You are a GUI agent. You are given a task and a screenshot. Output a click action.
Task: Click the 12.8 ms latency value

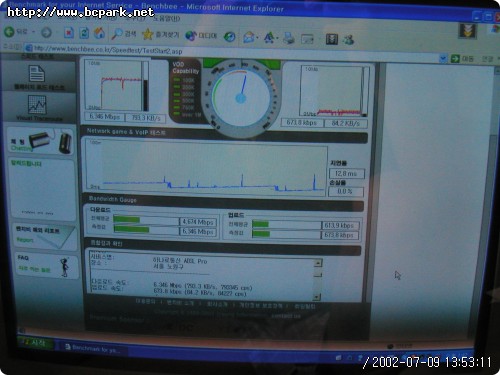pyautogui.click(x=346, y=173)
